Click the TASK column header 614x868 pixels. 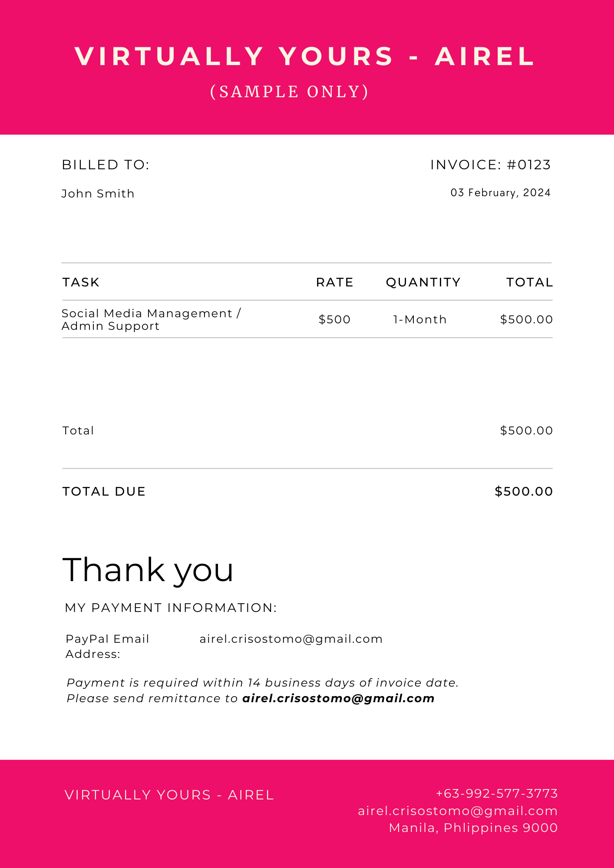coord(81,283)
